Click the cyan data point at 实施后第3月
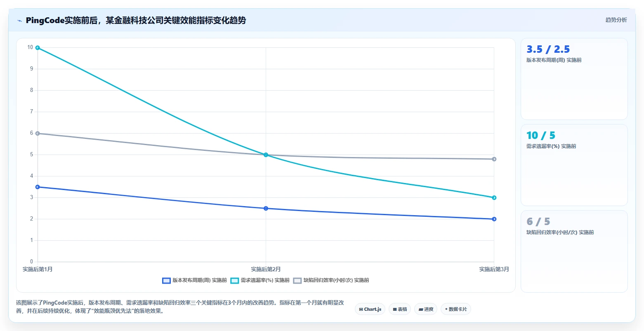 point(494,198)
